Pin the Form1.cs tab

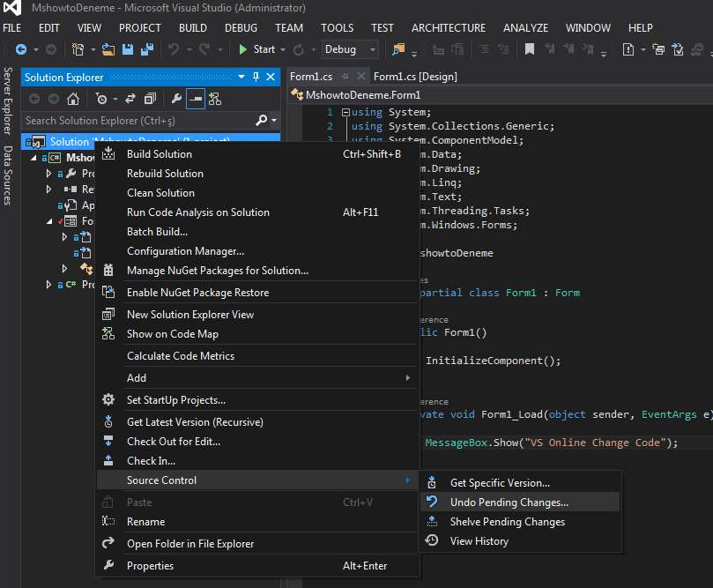[345, 77]
